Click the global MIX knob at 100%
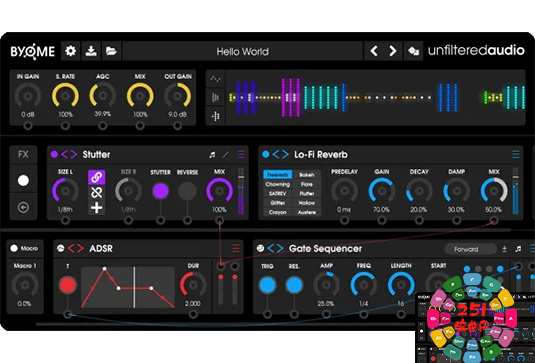The width and height of the screenshot is (535, 363). click(140, 96)
